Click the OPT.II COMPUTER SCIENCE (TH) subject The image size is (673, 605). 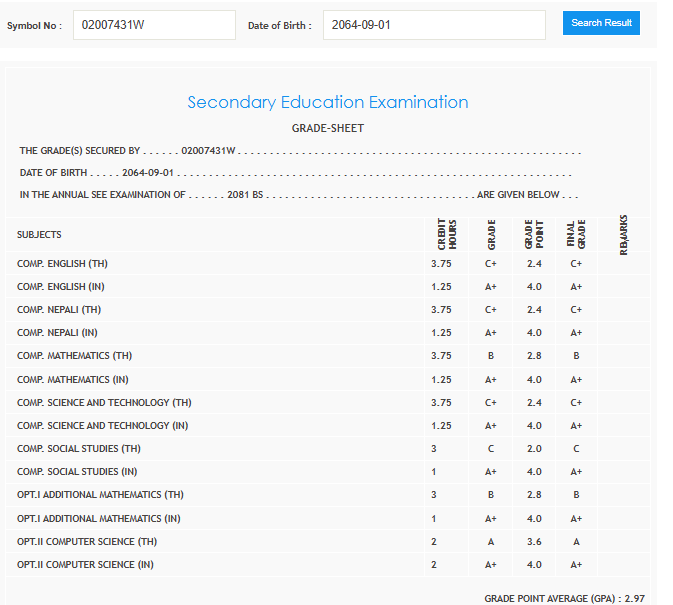pos(87,542)
